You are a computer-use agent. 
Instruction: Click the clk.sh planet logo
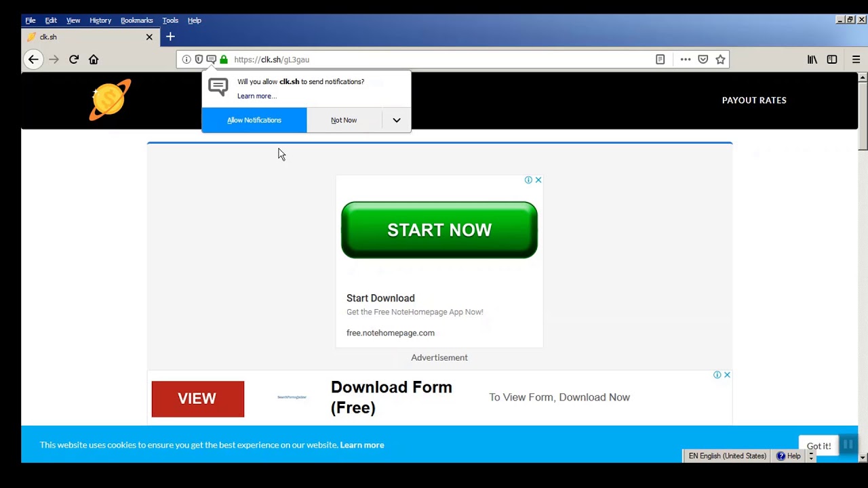click(110, 100)
